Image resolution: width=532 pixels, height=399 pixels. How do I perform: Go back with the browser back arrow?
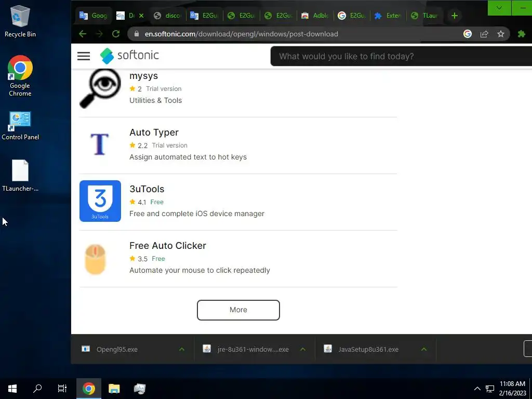[x=83, y=34]
